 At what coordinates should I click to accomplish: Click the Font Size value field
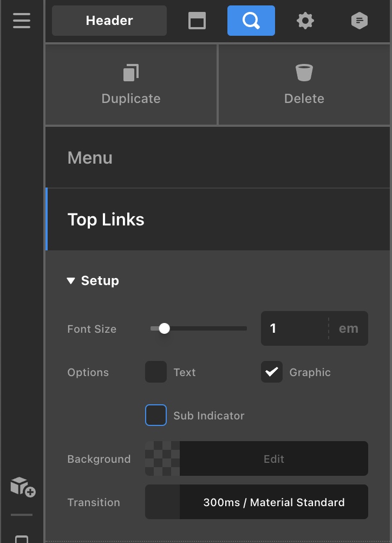tap(295, 328)
